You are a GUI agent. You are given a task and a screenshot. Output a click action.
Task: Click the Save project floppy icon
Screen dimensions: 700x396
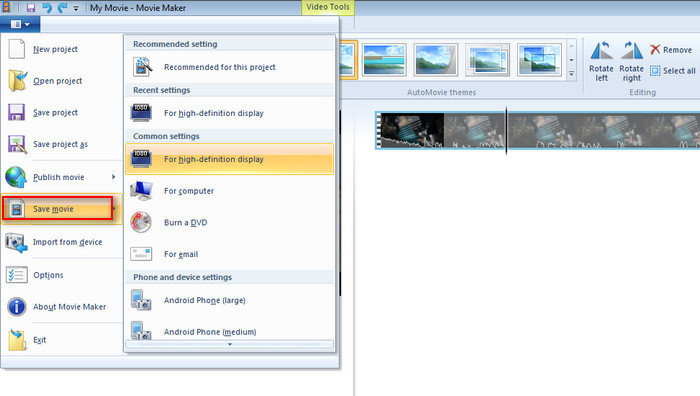[17, 112]
